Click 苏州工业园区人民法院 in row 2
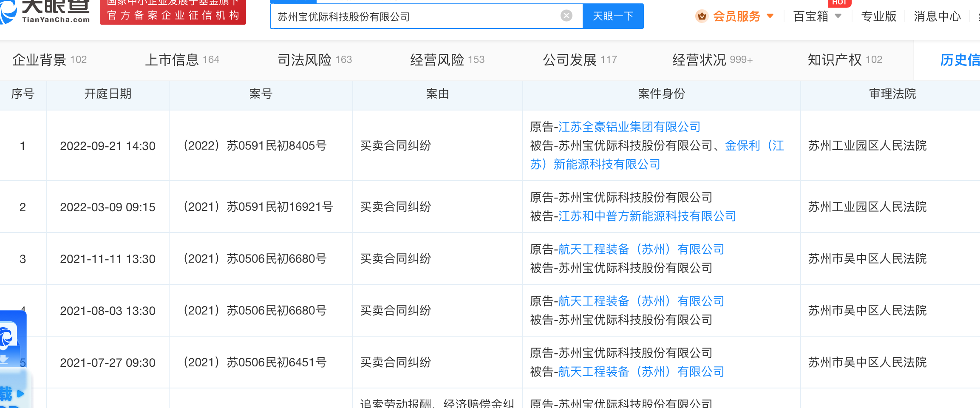Viewport: 980px width, 408px height. pyautogui.click(x=867, y=207)
